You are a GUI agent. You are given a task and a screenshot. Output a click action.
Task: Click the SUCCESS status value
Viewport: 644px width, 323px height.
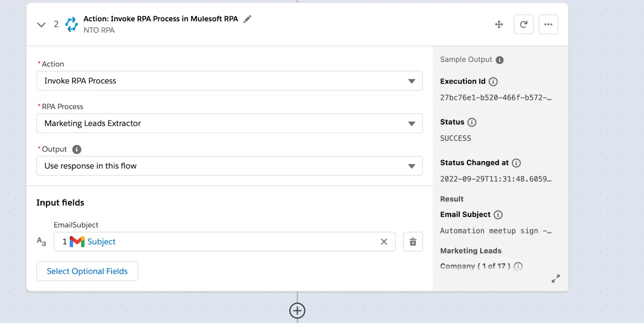[x=456, y=138]
